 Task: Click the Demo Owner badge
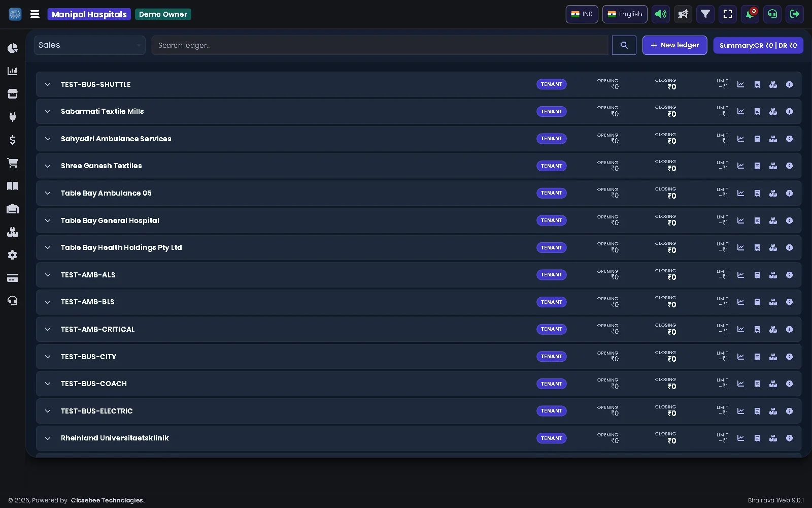pyautogui.click(x=163, y=14)
